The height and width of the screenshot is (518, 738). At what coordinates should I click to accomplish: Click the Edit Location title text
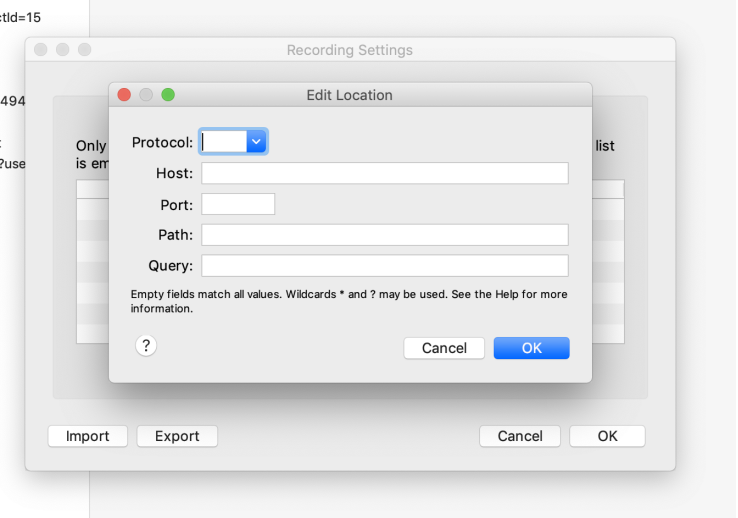coord(349,96)
